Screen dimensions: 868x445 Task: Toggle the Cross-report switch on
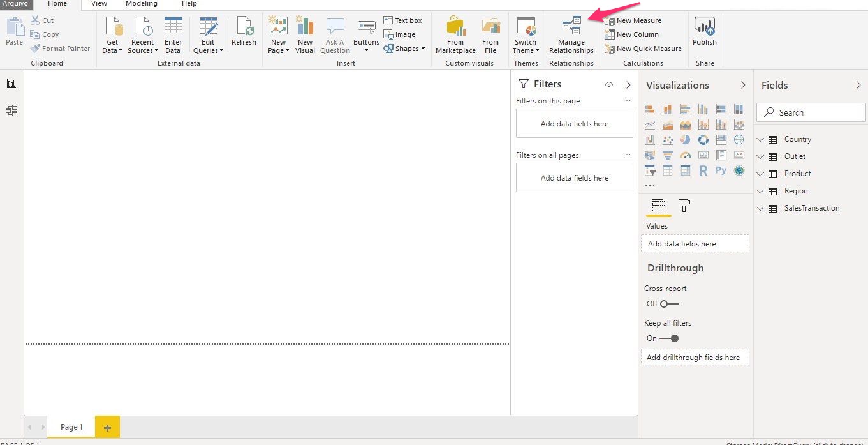pos(669,304)
